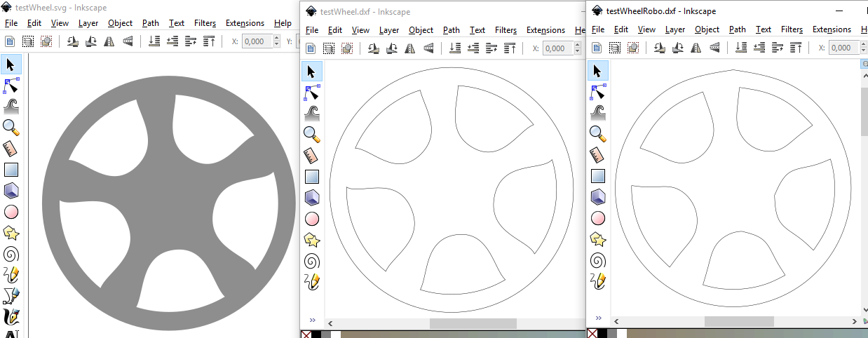Click Deselect icon in testWheelRobo.dxf toolbar
The image size is (868, 338).
click(x=633, y=48)
